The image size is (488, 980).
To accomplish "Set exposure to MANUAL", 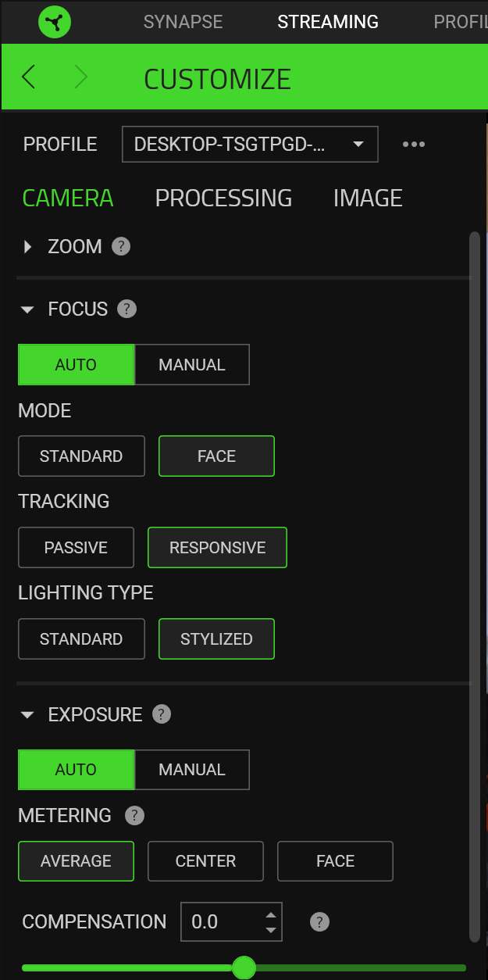I will pyautogui.click(x=192, y=770).
